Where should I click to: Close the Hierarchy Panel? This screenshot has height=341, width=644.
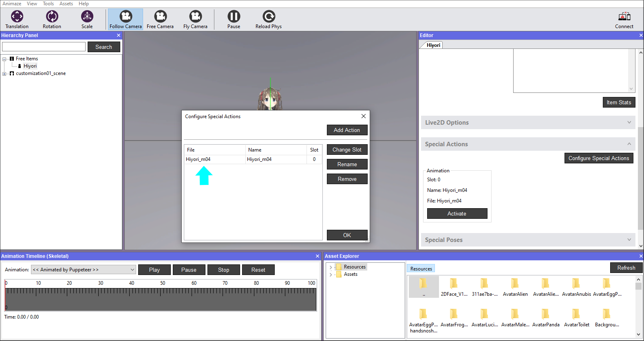click(119, 35)
